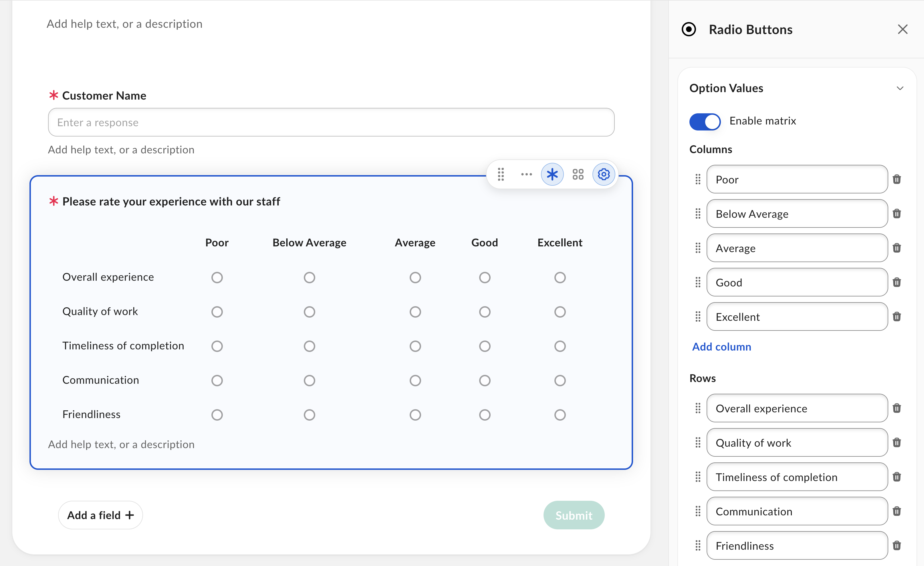The height and width of the screenshot is (566, 924).
Task: Disable the Enable matrix toggle
Action: [705, 122]
